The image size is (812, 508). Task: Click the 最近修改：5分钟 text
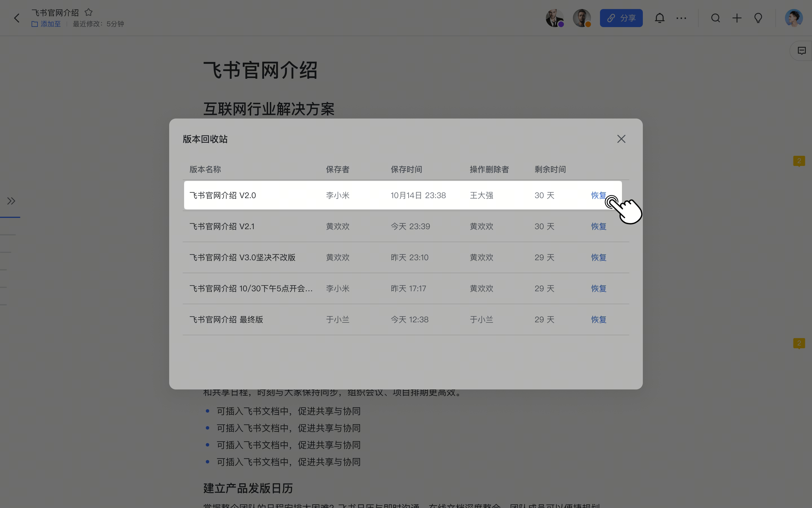(x=98, y=24)
